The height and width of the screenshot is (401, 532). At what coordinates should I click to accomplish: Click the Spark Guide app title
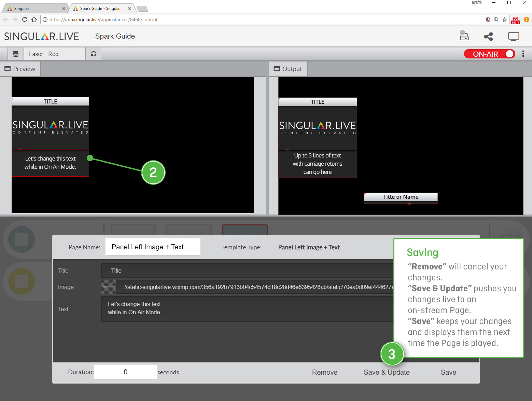tap(115, 36)
